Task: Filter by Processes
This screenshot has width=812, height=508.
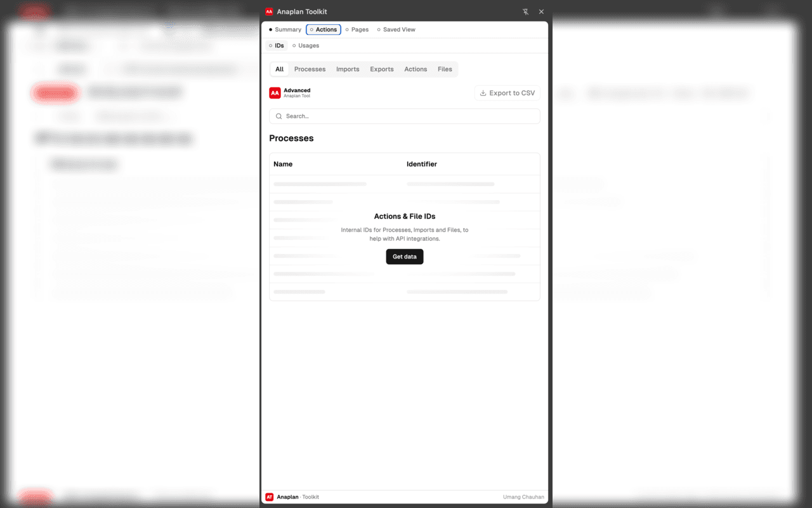Action: pyautogui.click(x=310, y=69)
